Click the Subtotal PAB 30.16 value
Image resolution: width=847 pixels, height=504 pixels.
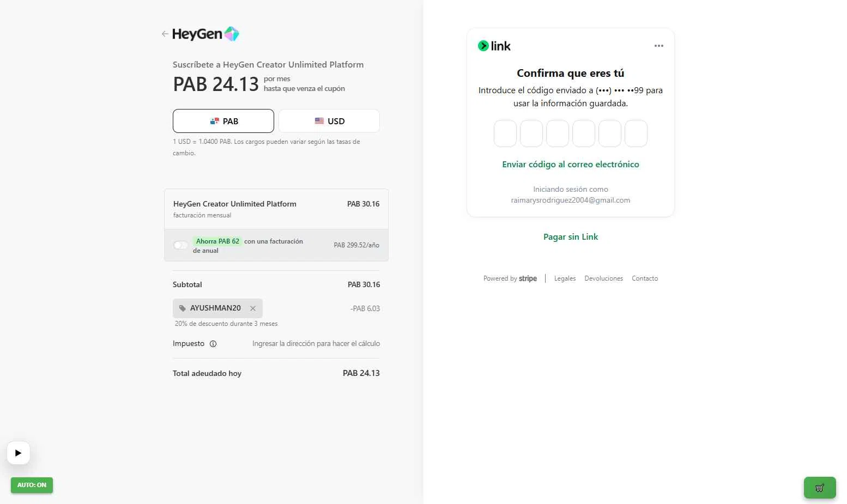tap(364, 284)
